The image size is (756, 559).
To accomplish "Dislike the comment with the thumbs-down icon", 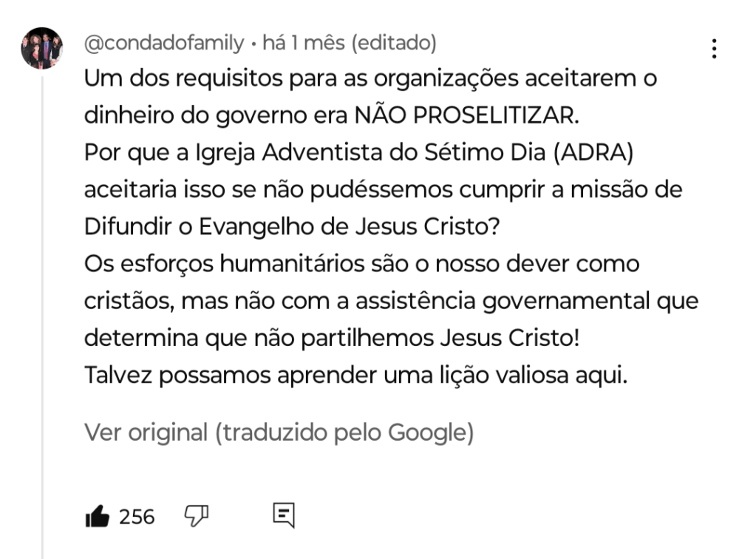I will [195, 515].
